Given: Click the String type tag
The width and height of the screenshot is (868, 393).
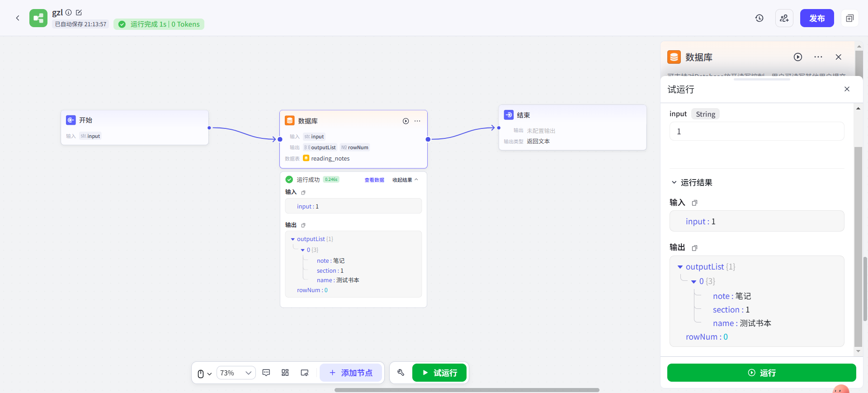Looking at the screenshot, I should pos(705,114).
